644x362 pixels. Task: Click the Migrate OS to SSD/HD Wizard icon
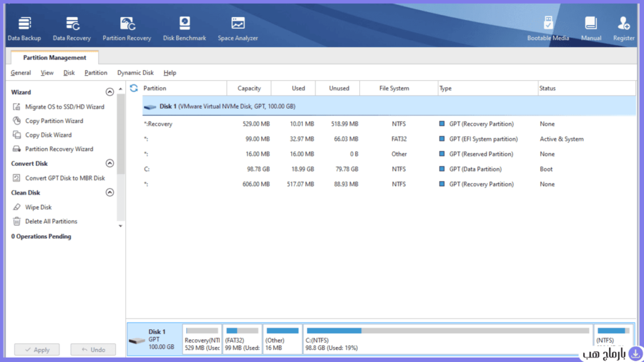[16, 107]
